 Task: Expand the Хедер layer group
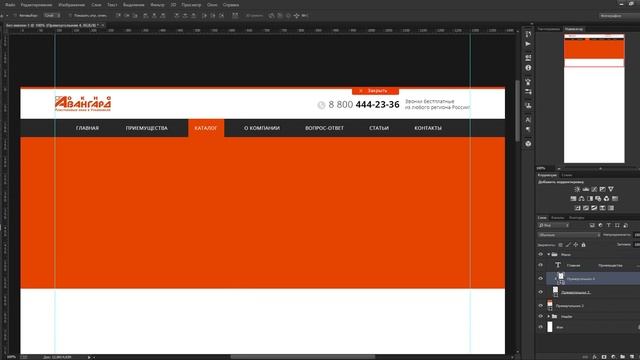(549, 316)
